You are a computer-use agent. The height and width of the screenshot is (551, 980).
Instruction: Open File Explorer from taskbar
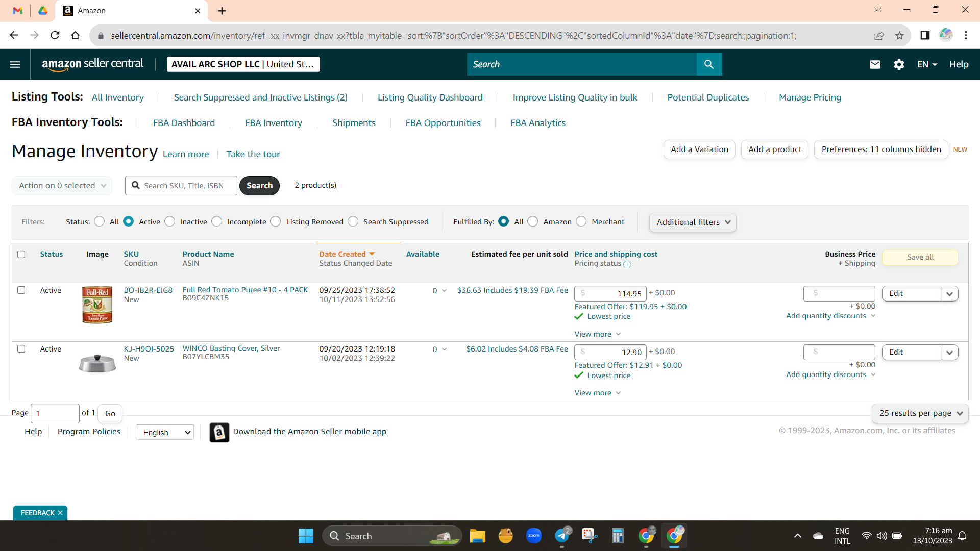coord(478,536)
